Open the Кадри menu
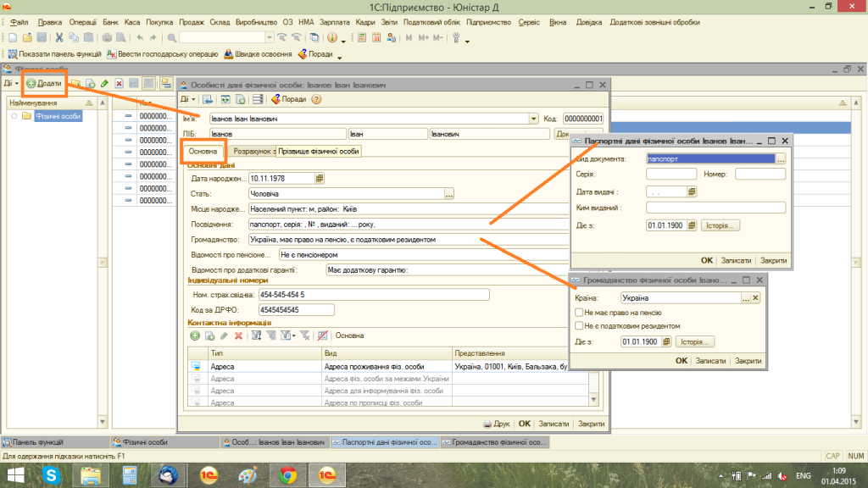The width and height of the screenshot is (868, 488). coord(365,23)
